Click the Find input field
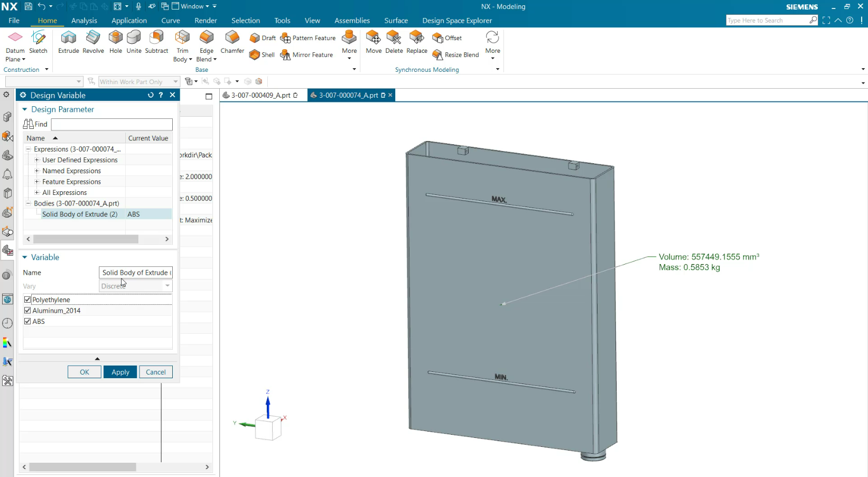 coord(111,124)
